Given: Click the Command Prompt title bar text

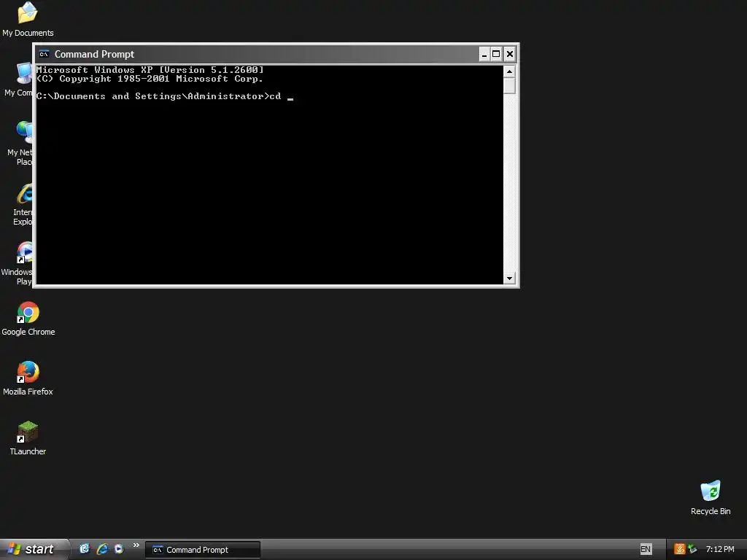Looking at the screenshot, I should (x=94, y=54).
